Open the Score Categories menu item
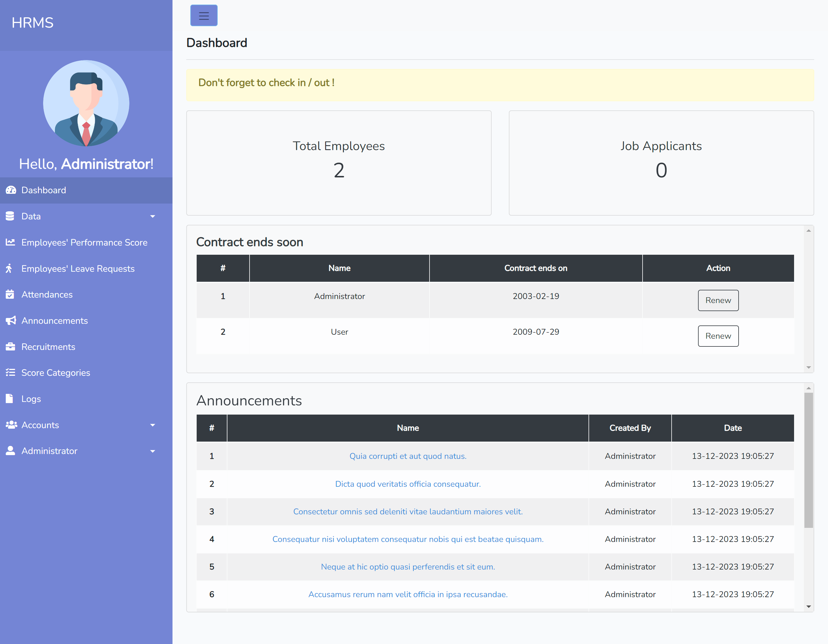The width and height of the screenshot is (828, 644). tap(56, 373)
